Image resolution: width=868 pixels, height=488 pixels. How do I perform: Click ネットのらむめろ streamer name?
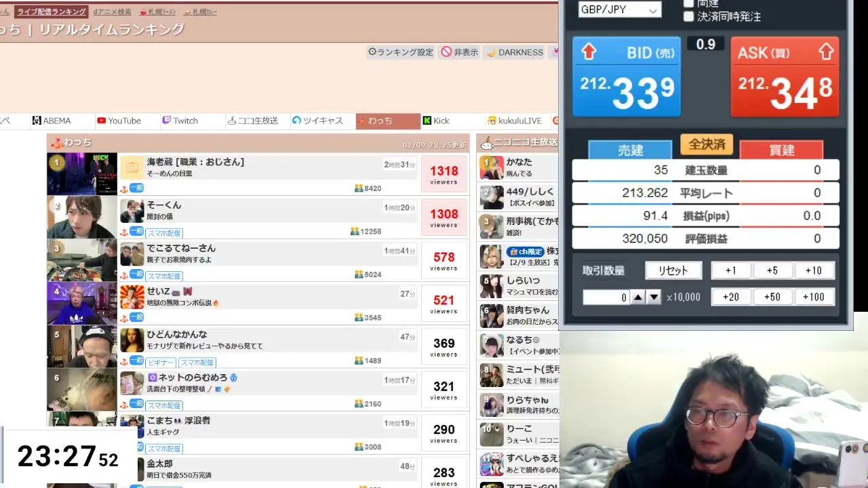point(193,378)
